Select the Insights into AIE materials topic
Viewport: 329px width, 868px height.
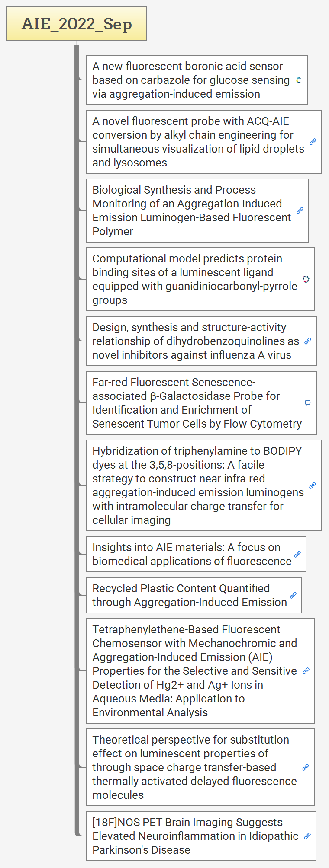coord(196,554)
